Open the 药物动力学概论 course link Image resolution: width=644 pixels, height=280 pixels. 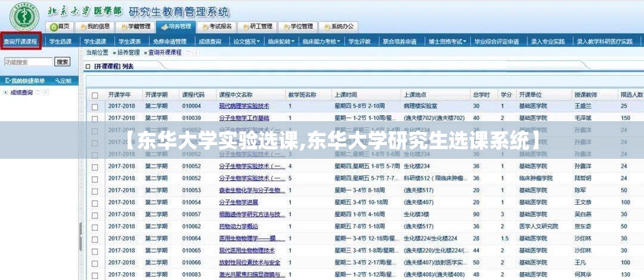coord(239,226)
